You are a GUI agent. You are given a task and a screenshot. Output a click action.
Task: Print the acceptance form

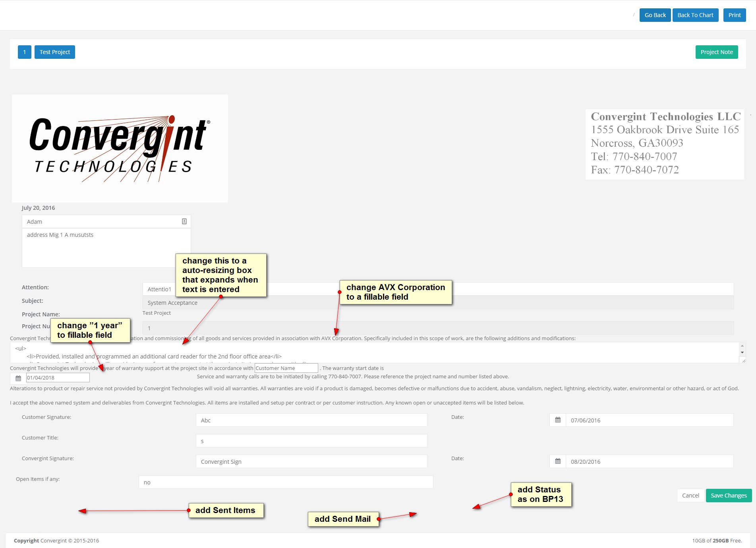point(735,15)
